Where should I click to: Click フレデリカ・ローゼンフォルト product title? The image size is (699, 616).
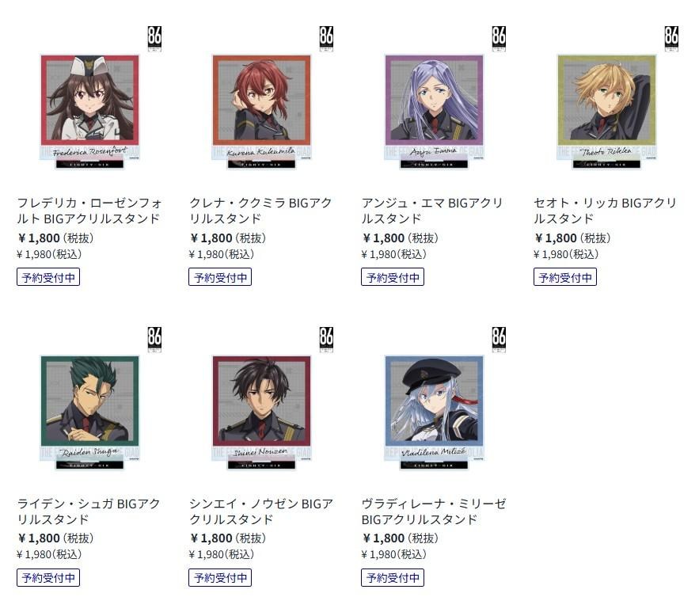(89, 211)
